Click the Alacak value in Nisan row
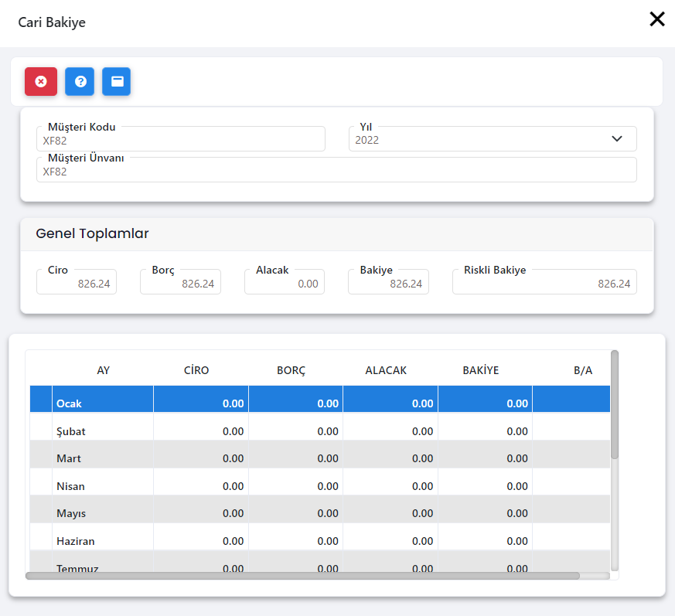Screen dimensions: 675x616 point(422,486)
